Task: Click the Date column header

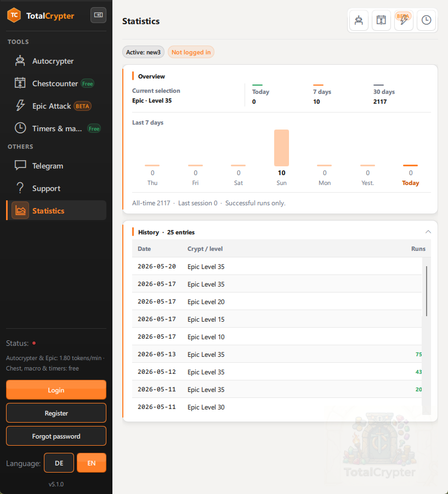Action: (144, 249)
